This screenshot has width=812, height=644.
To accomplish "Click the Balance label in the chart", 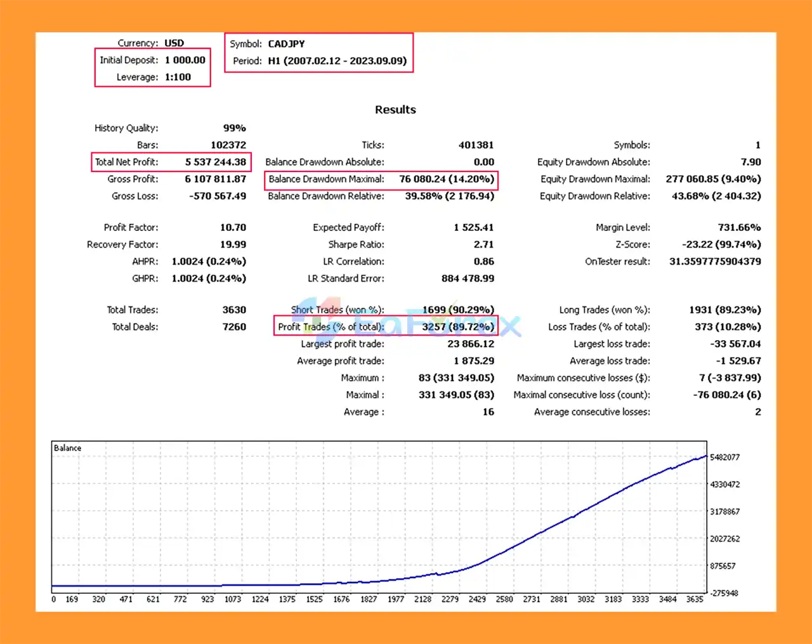I will click(67, 448).
